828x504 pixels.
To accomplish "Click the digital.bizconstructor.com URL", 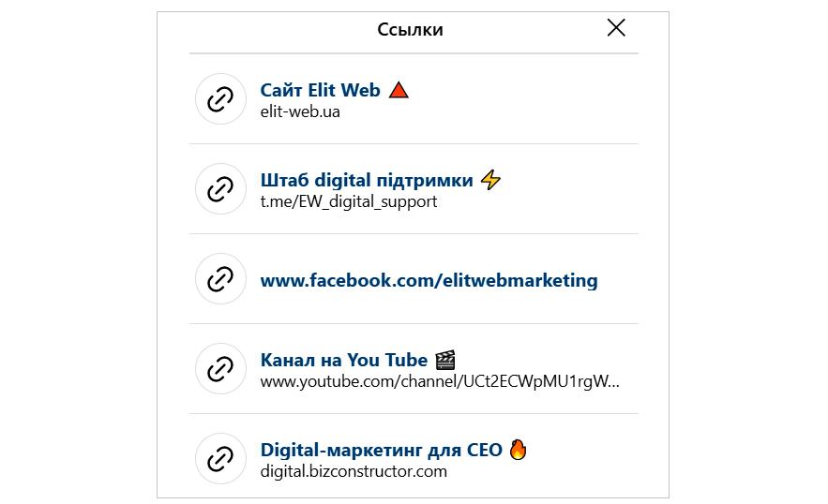I will point(354,471).
